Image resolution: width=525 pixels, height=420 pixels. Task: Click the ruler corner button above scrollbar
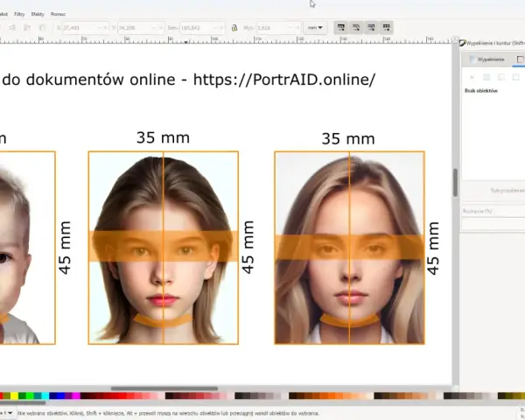coord(455,39)
